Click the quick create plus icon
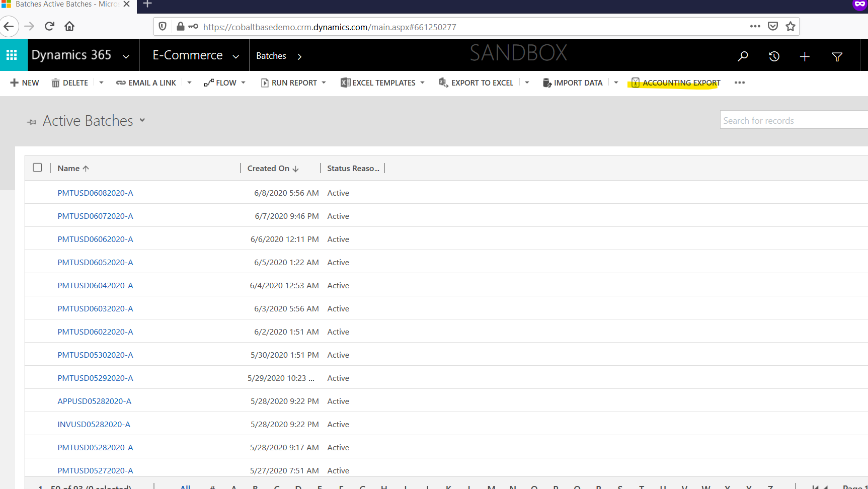This screenshot has height=489, width=868. point(805,56)
